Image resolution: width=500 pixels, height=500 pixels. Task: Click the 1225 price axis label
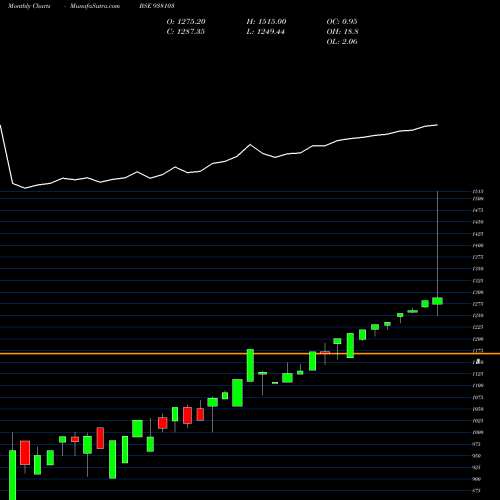pos(478,327)
